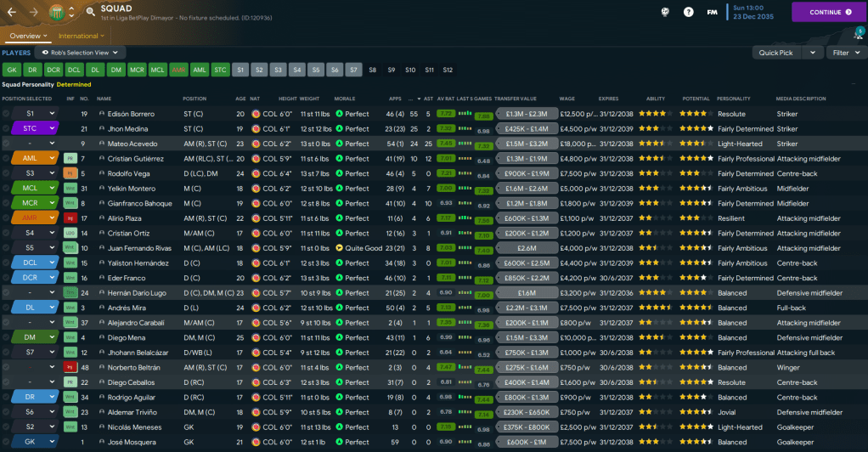Open the search magnifier icon
The height and width of the screenshot is (452, 868).
90,12
